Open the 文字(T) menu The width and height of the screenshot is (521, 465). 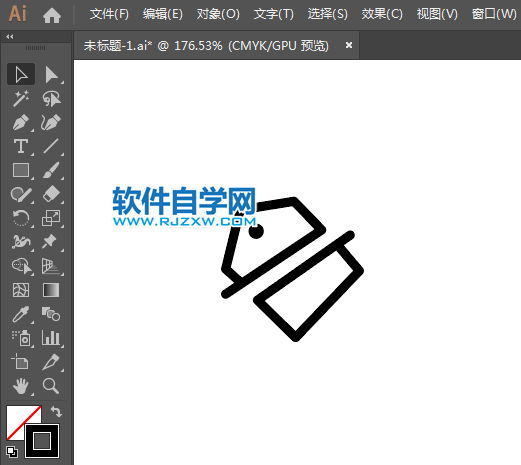click(x=274, y=14)
